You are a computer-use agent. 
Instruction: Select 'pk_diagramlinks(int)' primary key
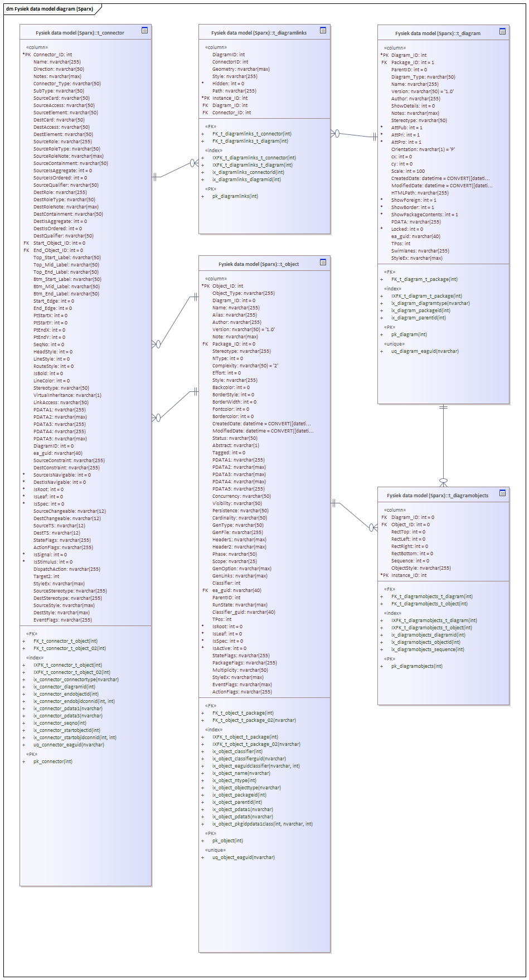point(235,196)
